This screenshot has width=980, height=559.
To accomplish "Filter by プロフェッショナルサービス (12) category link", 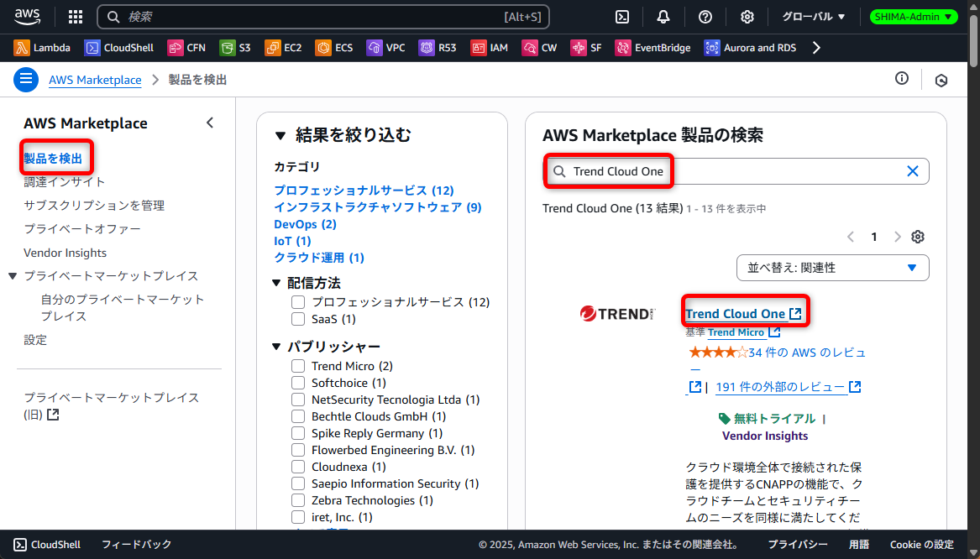I will pyautogui.click(x=364, y=191).
